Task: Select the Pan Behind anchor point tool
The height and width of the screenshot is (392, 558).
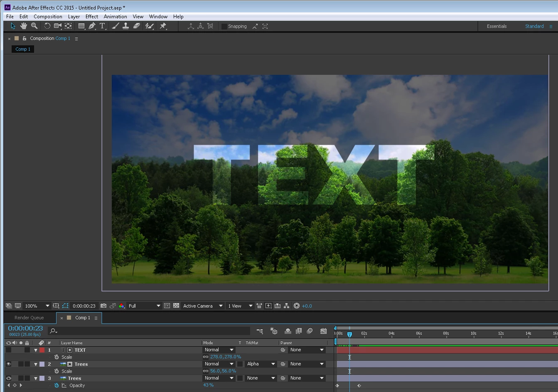Action: coord(69,26)
